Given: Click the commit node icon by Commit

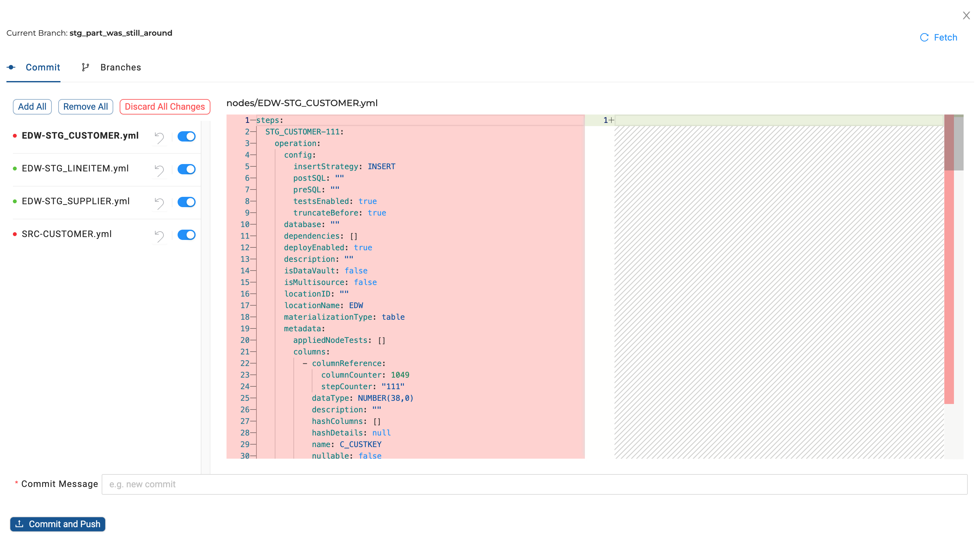Looking at the screenshot, I should point(11,67).
